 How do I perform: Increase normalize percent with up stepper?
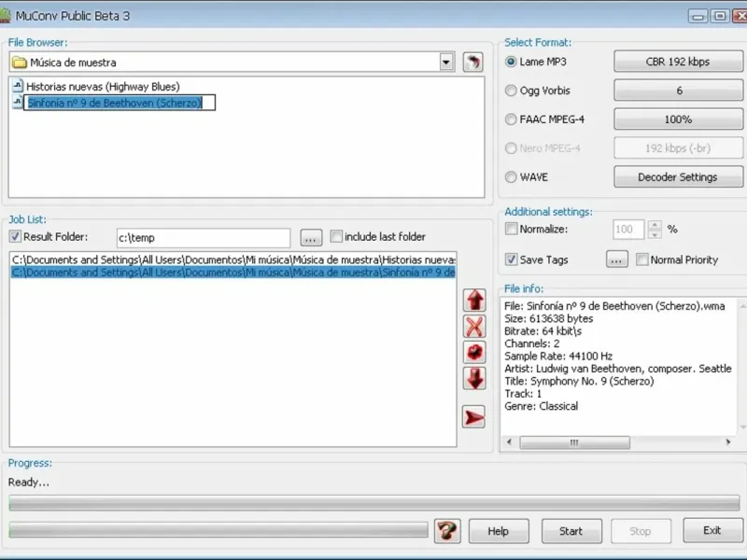click(655, 225)
